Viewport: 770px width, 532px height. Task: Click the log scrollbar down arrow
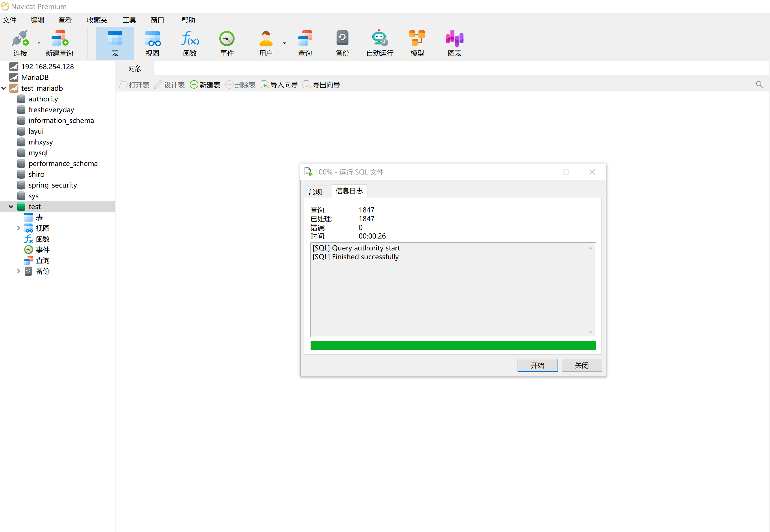591,332
